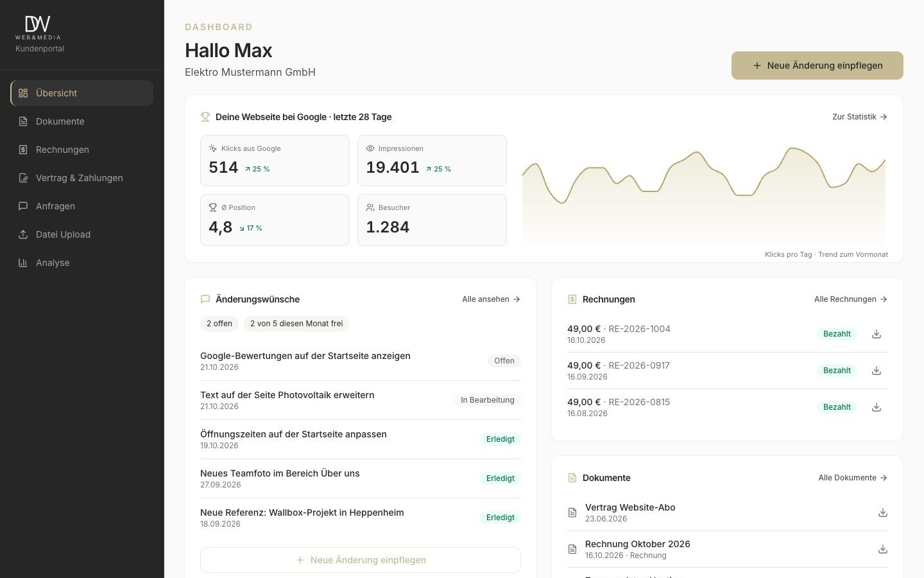Click the Analyse bar chart icon
Screen dimensions: 924x578
23,263
